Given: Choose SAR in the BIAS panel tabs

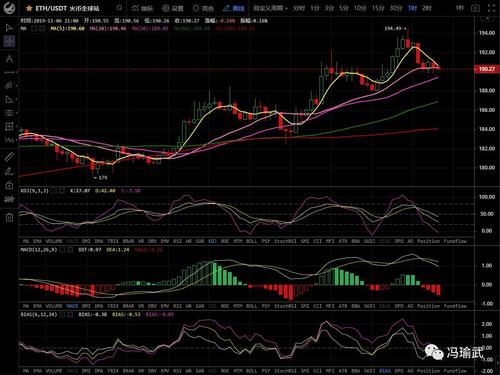Looking at the screenshot, I should tap(200, 371).
